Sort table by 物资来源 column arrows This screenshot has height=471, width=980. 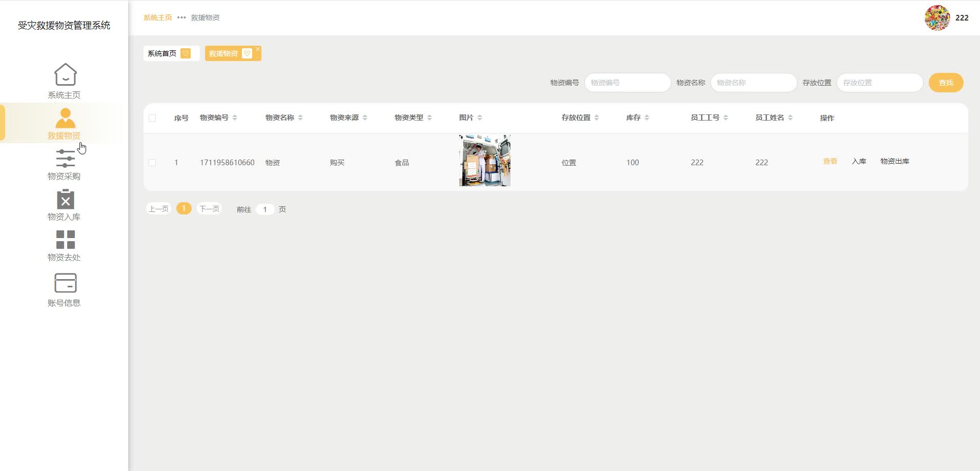coord(365,117)
